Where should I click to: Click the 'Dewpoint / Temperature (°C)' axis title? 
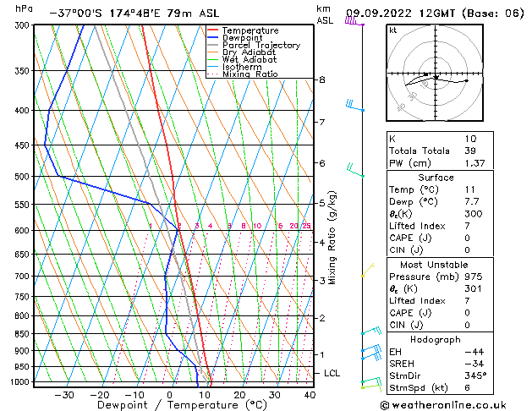tap(182, 405)
